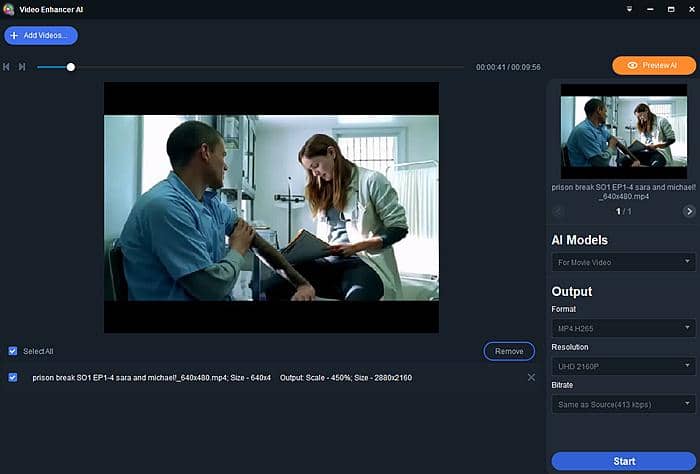Close the Video Enhancer AI window
Image resolution: width=700 pixels, height=474 pixels.
pos(692,9)
